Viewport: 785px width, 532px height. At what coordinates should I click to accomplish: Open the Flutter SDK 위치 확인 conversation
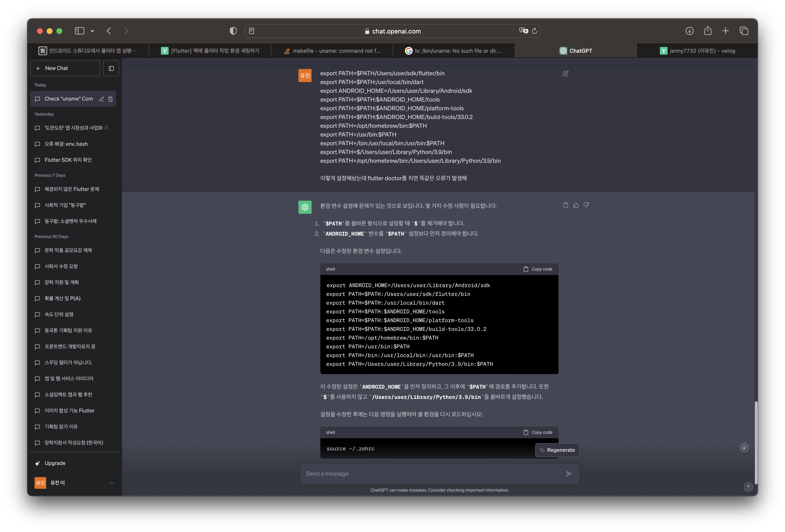73,160
